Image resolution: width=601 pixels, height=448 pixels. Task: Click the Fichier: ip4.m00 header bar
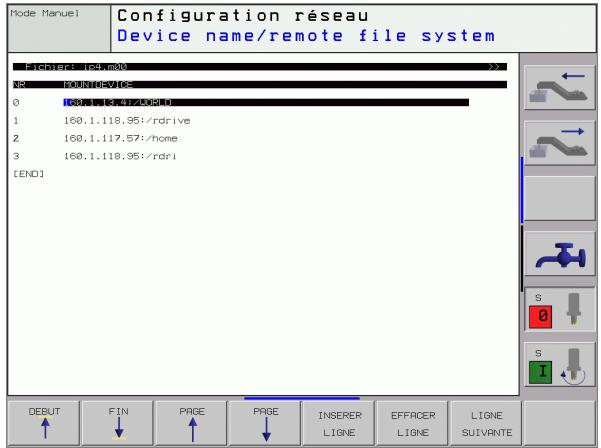[260, 67]
